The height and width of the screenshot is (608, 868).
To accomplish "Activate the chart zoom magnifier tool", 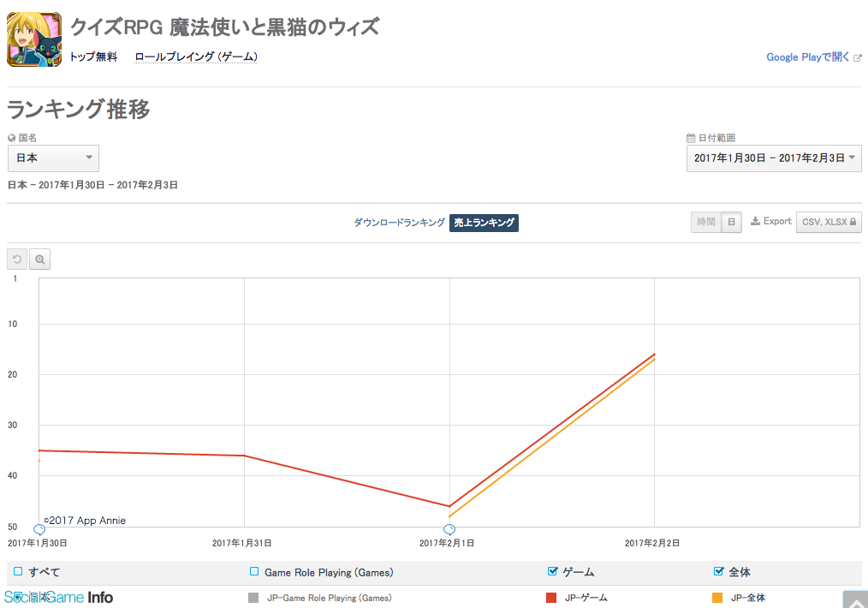I will pos(40,259).
